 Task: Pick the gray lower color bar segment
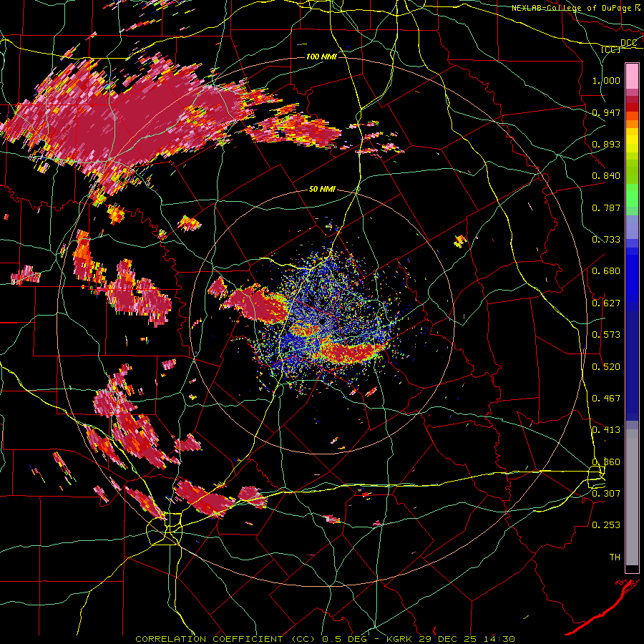click(632, 497)
